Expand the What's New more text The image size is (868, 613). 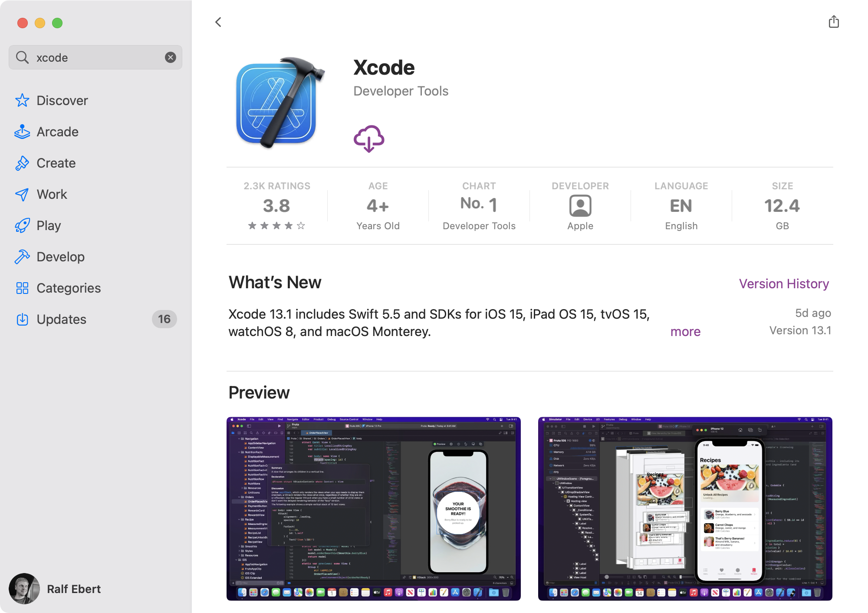[x=685, y=331]
